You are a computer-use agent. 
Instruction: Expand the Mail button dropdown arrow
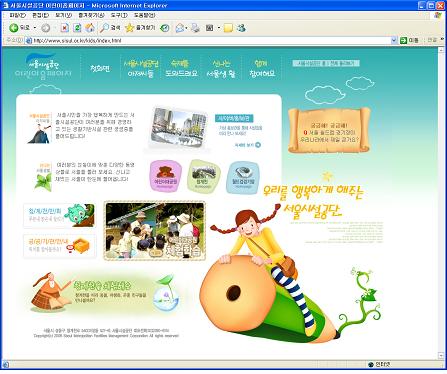[x=186, y=28]
